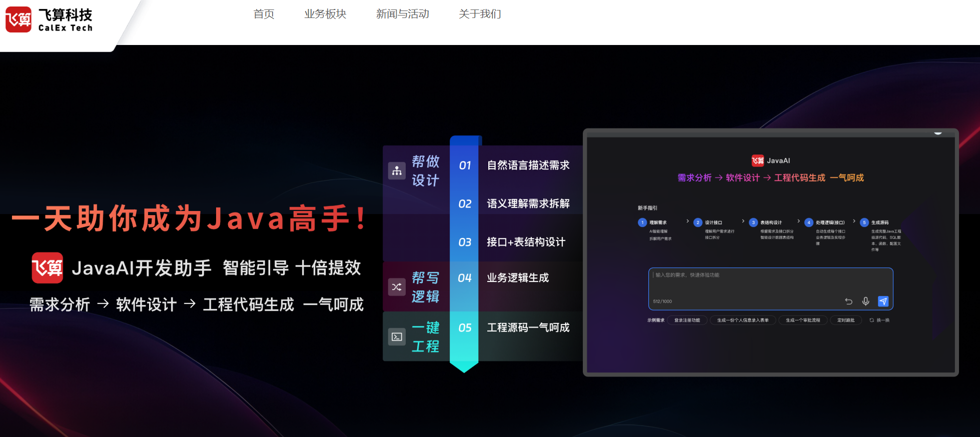This screenshot has width=980, height=437.
Task: Click the 512/1000 character counter
Action: pos(662,301)
